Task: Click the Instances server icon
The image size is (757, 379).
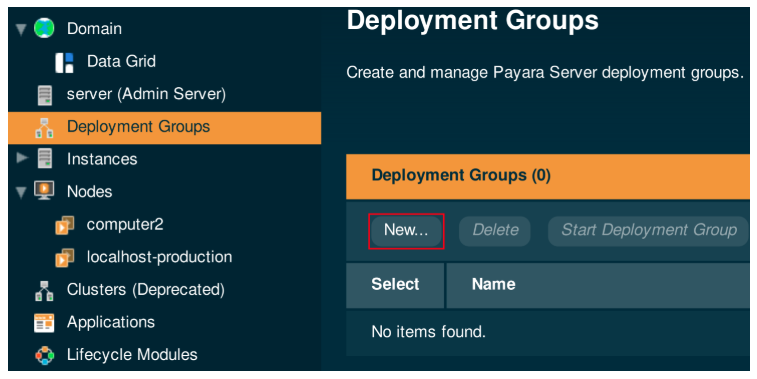Action: pyautogui.click(x=45, y=159)
